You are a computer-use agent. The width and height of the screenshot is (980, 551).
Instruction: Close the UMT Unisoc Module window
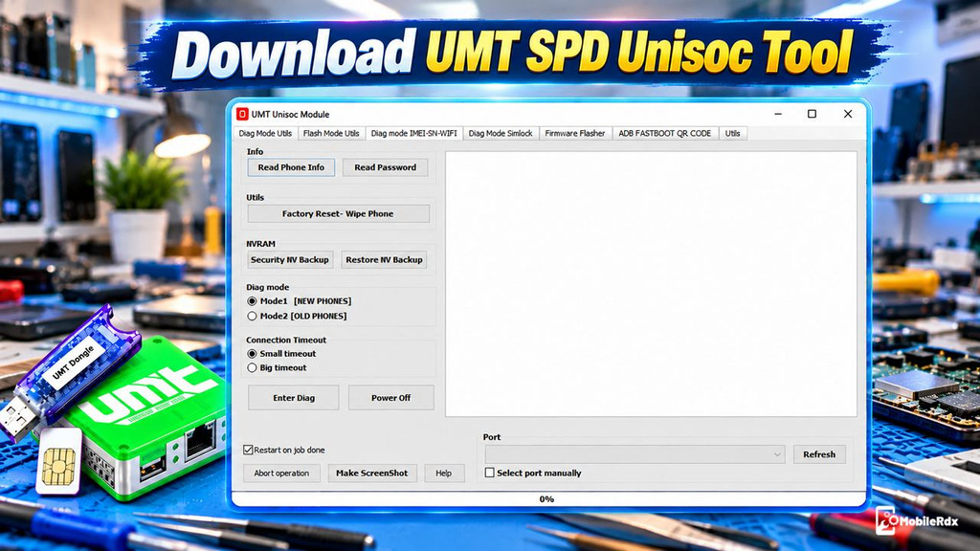848,115
